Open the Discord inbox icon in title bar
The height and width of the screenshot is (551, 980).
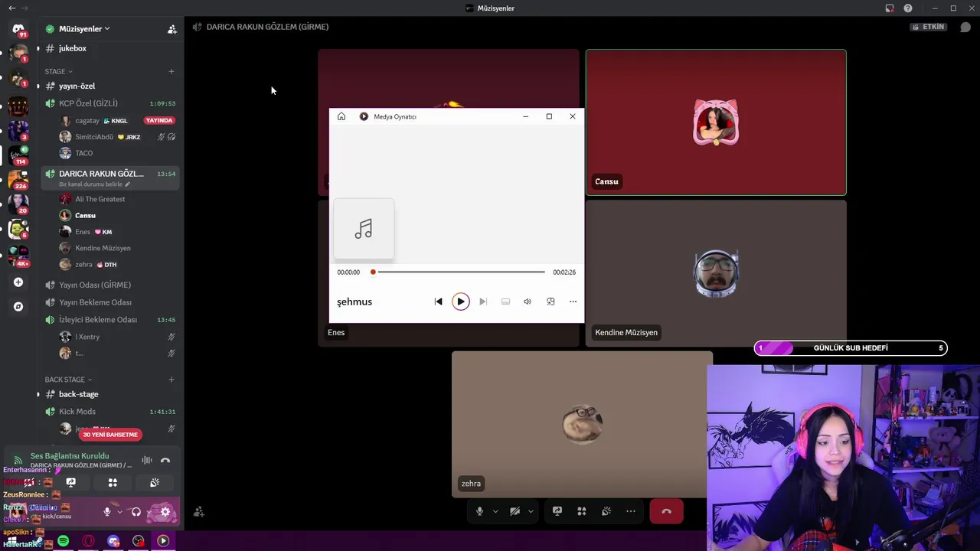click(x=890, y=8)
